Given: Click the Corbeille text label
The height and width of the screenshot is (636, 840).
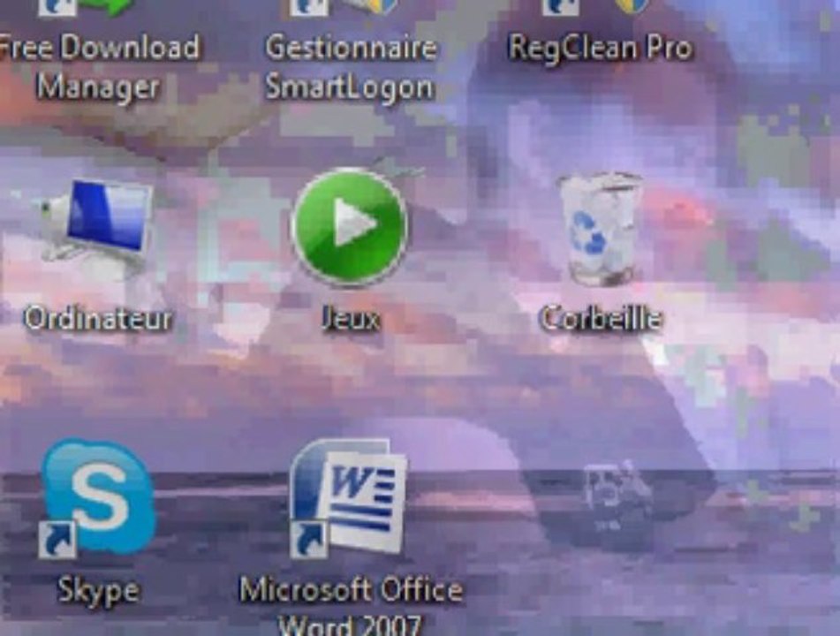Looking at the screenshot, I should click(601, 318).
